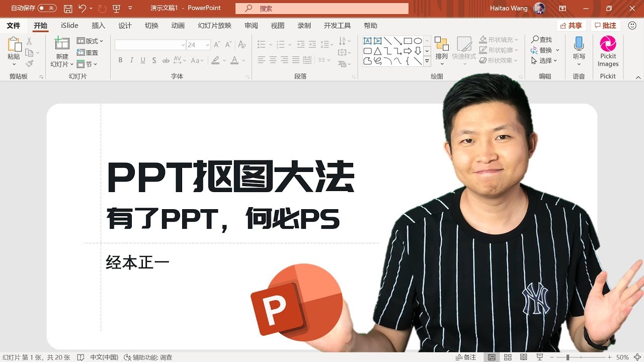Image resolution: width=644 pixels, height=362 pixels.
Task: Select the oval shape in the gallery
Action: point(418,41)
